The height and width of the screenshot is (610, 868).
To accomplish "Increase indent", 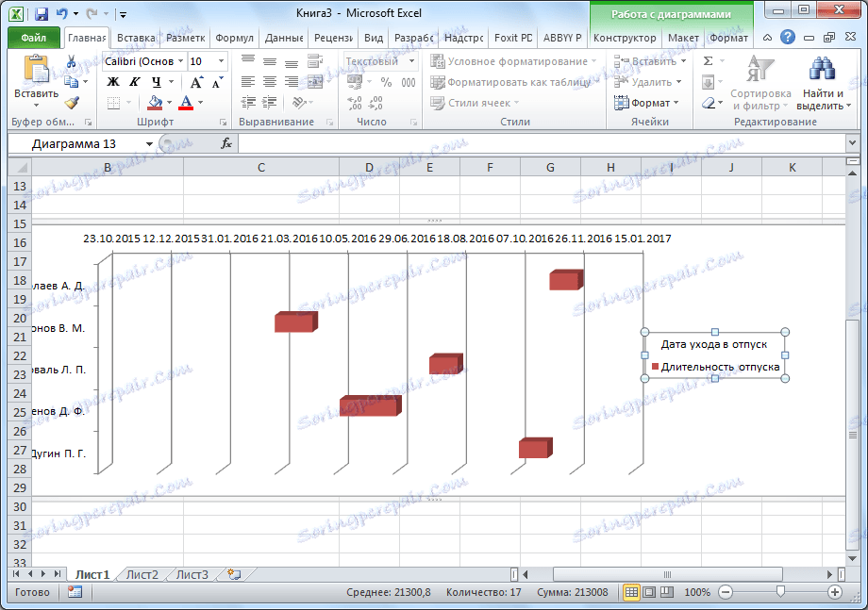I will (270, 103).
